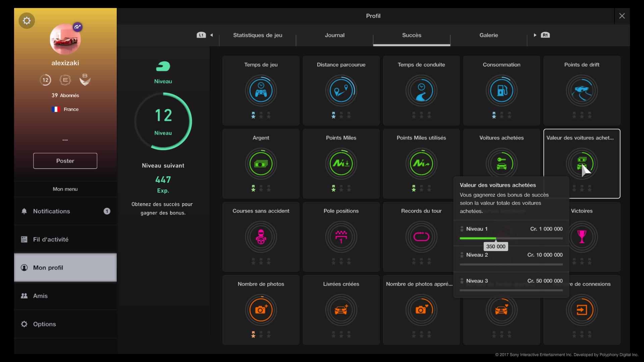Click the Niveau 1 progress bar
This screenshot has width=644, height=362.
pos(511,238)
